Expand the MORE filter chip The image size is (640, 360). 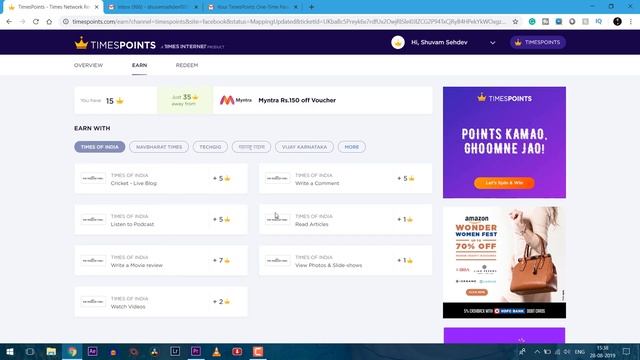(352, 147)
